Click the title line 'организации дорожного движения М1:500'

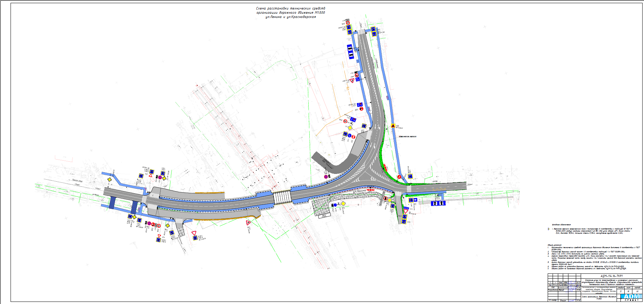[291, 13]
